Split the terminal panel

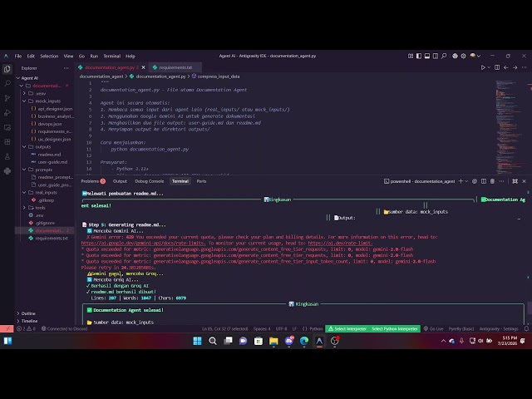pyautogui.click(x=484, y=181)
